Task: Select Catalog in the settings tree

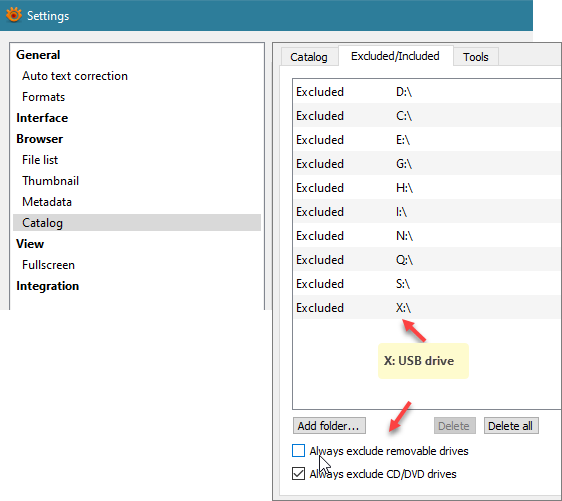Action: tap(137, 223)
